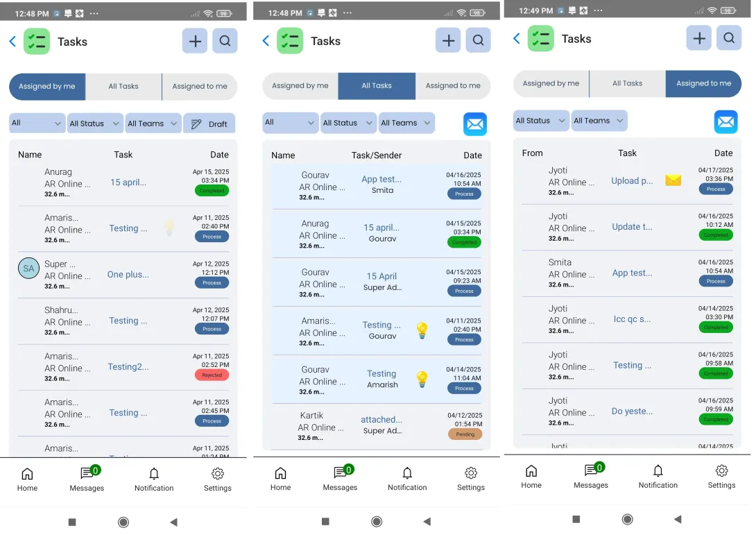
Task: Tap the blue mail icon on right screen
Action: coord(725,122)
